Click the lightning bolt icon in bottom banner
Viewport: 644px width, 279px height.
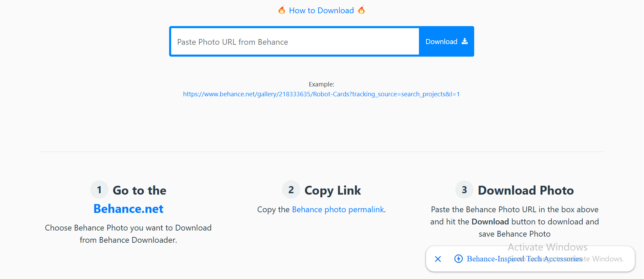pyautogui.click(x=458, y=259)
